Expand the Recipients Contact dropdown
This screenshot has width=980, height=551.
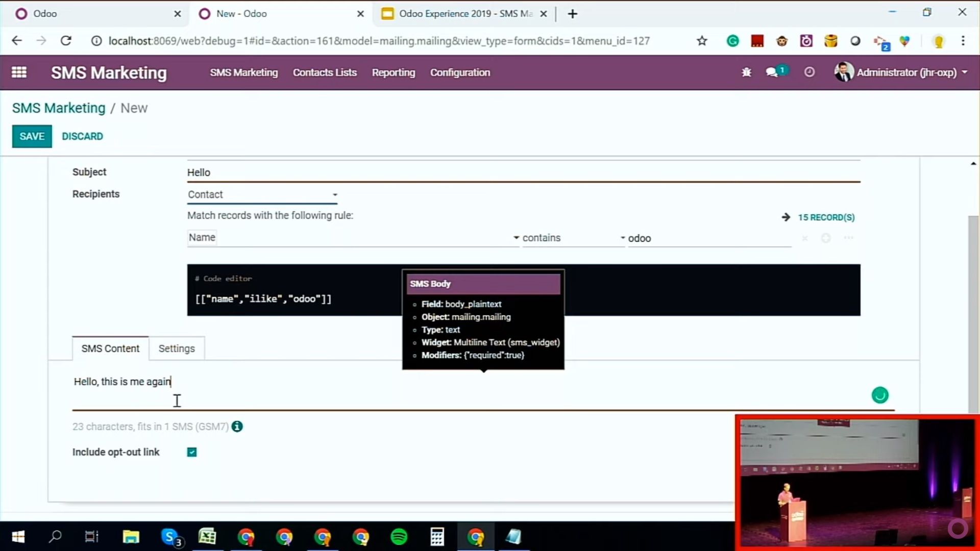pyautogui.click(x=262, y=194)
